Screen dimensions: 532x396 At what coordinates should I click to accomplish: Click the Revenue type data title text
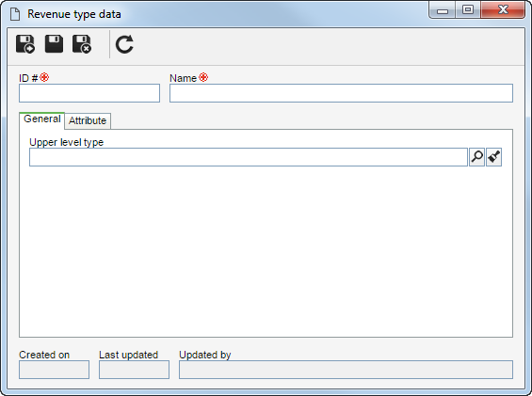click(x=74, y=14)
